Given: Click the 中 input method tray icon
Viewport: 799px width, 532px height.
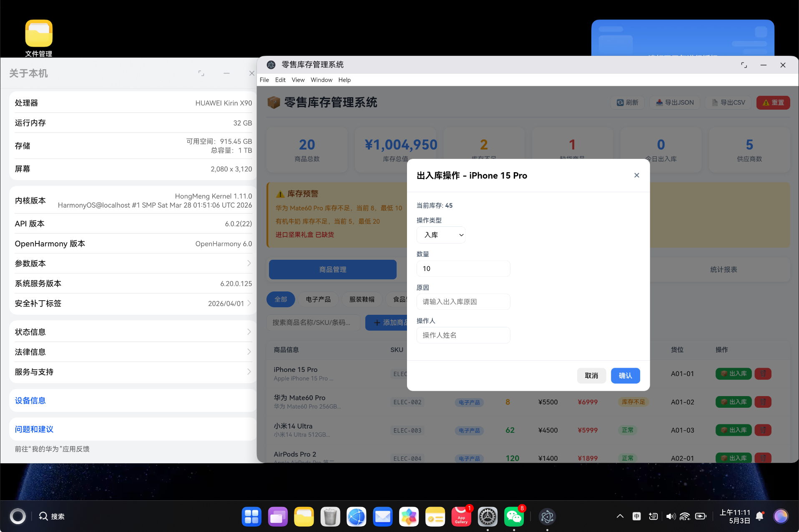Looking at the screenshot, I should click(x=636, y=516).
